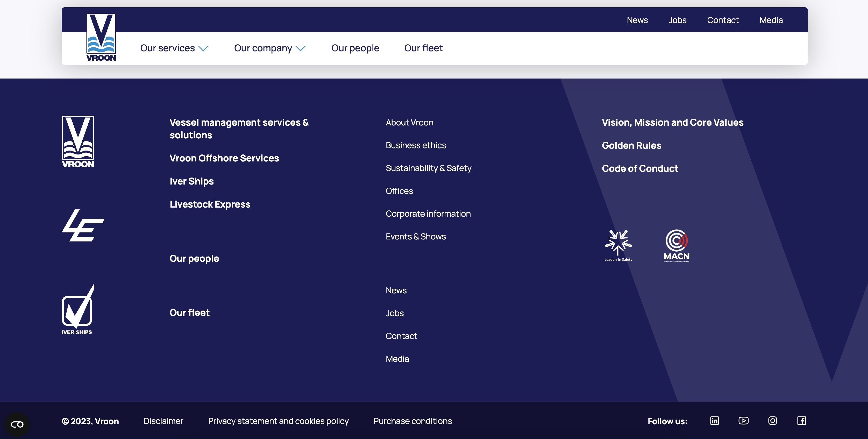Open the MACN anti-corruption network logo
The width and height of the screenshot is (868, 439).
click(677, 246)
